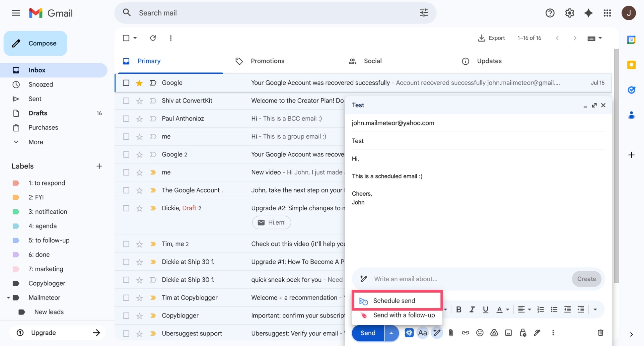
Task: Open search options with the filter icon
Action: (423, 13)
